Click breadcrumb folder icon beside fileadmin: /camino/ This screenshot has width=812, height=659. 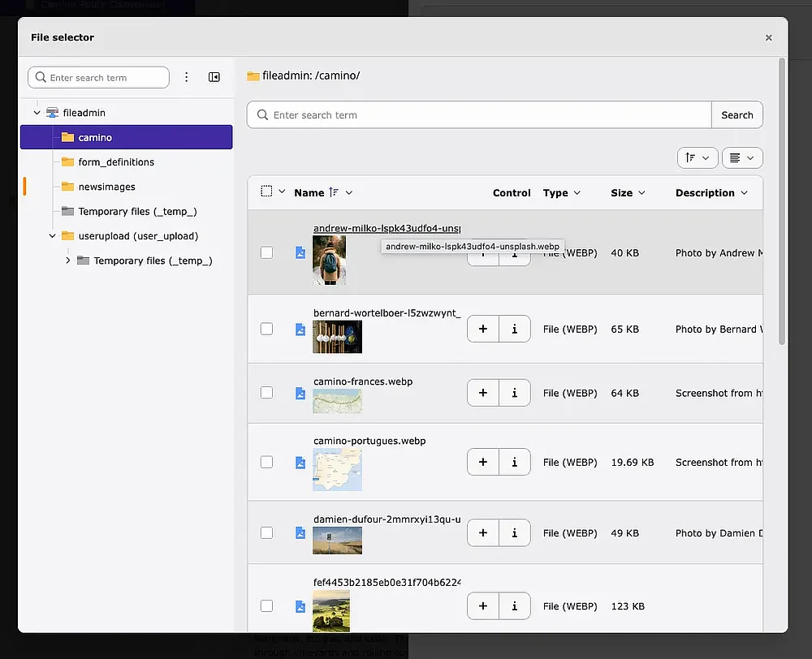coord(253,76)
